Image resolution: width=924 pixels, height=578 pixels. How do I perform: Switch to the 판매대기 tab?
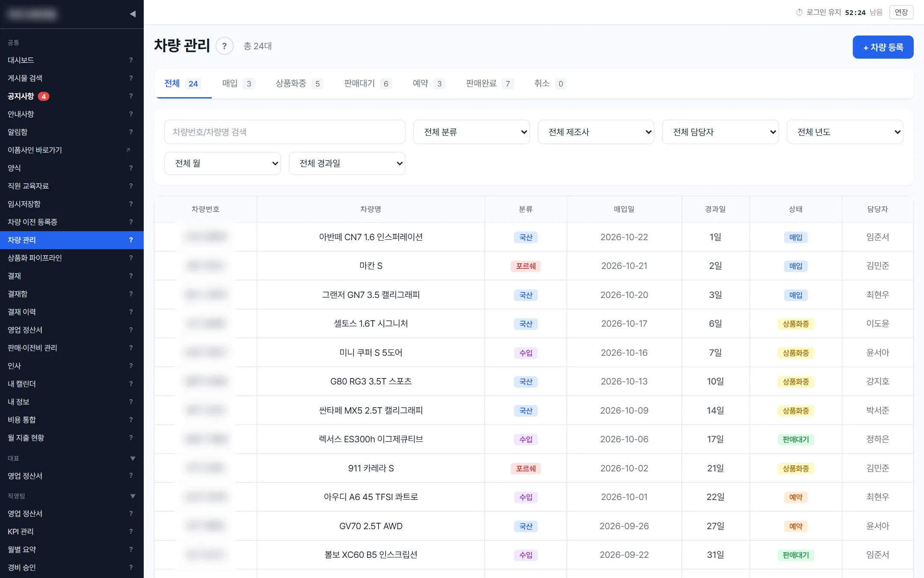pyautogui.click(x=367, y=83)
